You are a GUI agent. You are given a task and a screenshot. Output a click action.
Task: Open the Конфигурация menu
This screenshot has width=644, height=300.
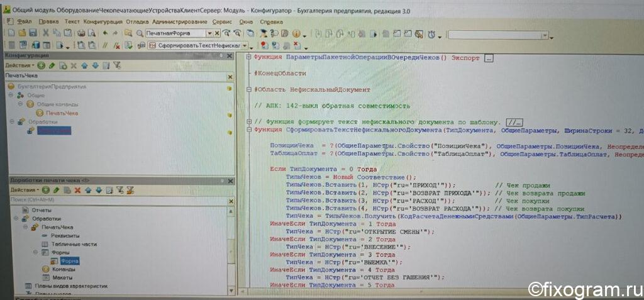pyautogui.click(x=103, y=22)
